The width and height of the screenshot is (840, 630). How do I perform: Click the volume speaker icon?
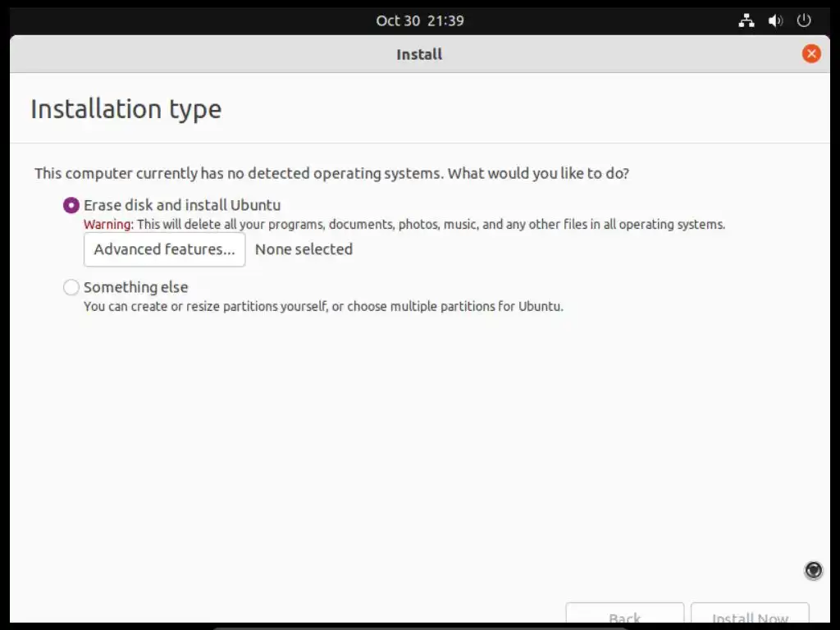pyautogui.click(x=775, y=21)
